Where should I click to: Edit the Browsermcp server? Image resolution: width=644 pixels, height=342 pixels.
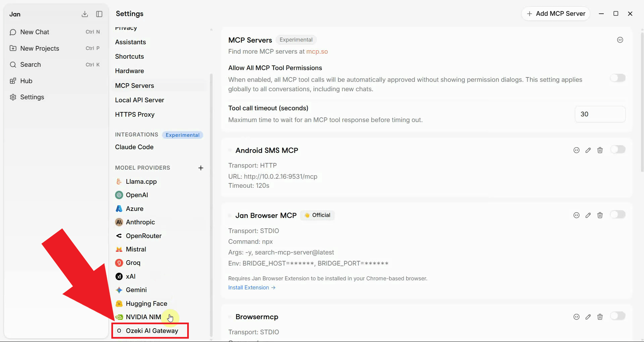point(588,317)
